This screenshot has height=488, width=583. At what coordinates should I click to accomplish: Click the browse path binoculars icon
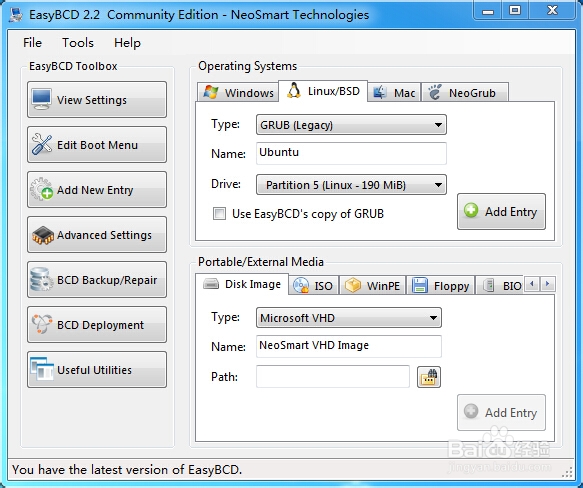[429, 377]
